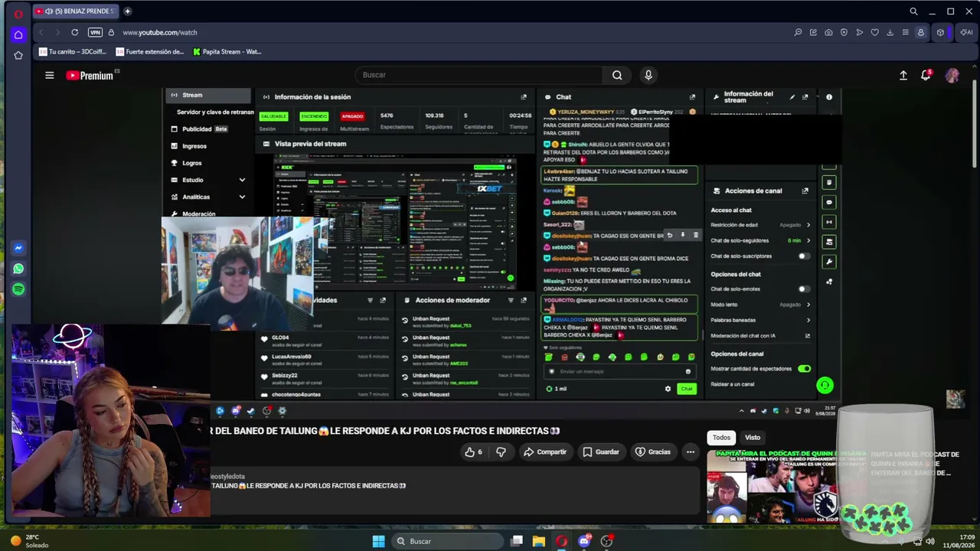Toggle Chat de solo-emotes switch

tap(803, 289)
